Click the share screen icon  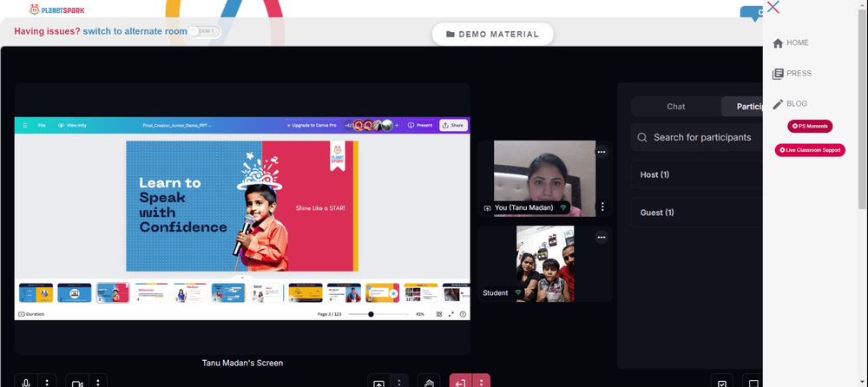coord(378,382)
